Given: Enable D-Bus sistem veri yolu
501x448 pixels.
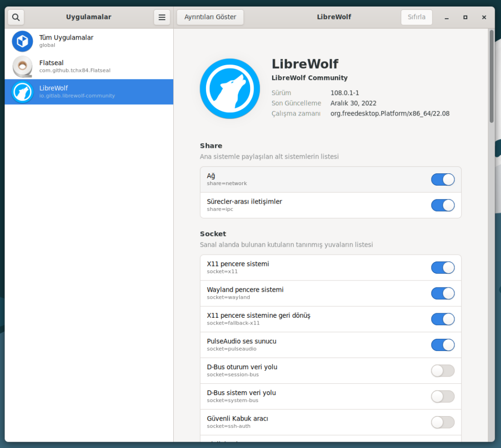Looking at the screenshot, I should tap(442, 397).
